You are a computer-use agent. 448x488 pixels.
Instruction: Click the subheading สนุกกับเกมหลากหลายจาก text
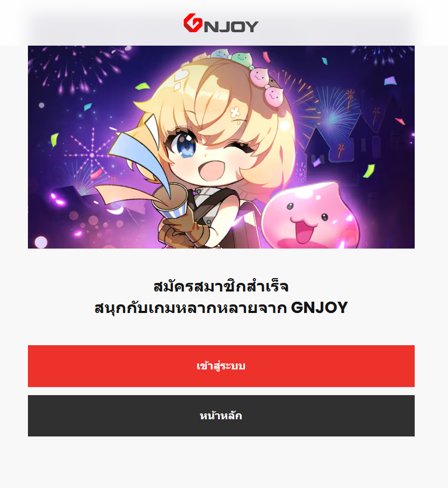click(x=191, y=308)
